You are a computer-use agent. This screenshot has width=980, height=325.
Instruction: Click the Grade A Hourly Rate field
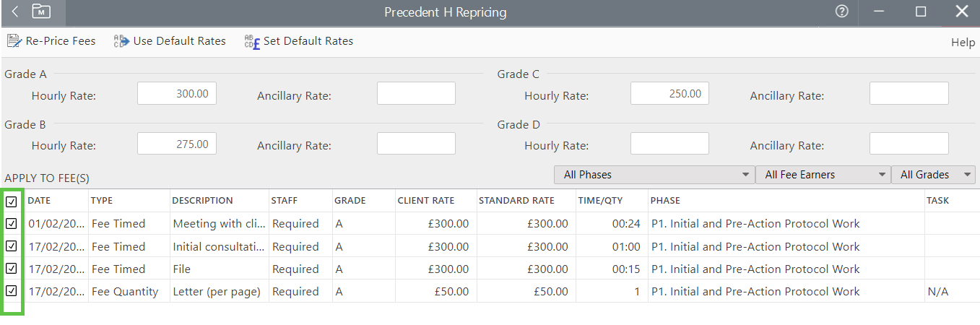[177, 94]
